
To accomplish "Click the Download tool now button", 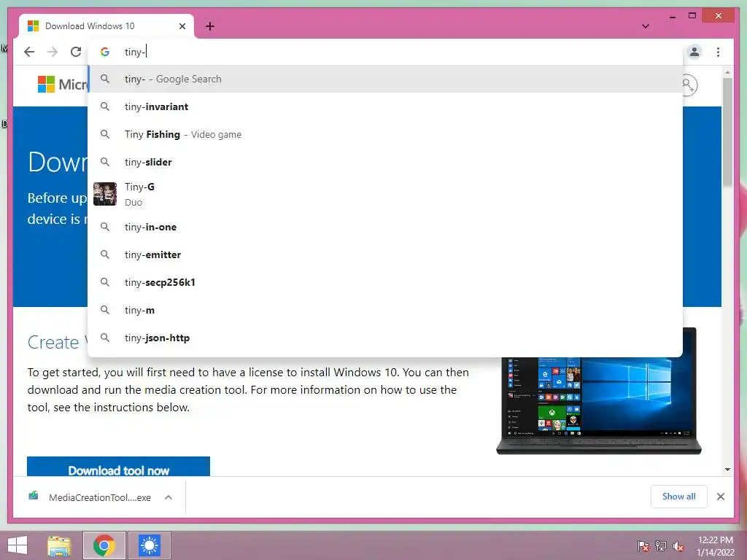I will (119, 467).
